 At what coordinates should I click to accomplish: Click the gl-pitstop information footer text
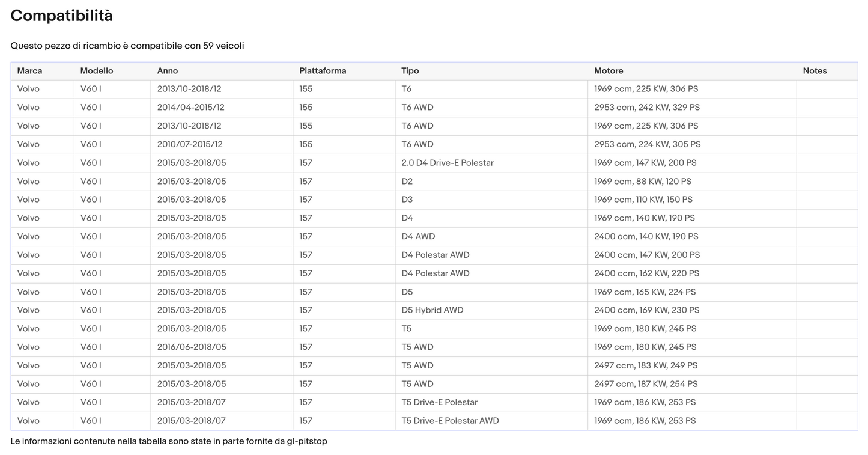169,441
